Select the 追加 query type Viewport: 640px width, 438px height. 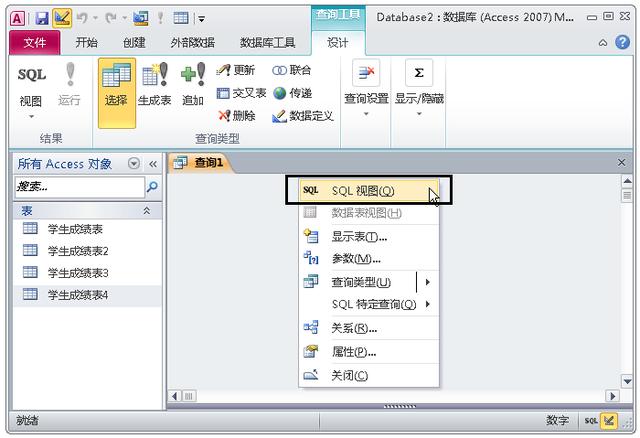(193, 84)
